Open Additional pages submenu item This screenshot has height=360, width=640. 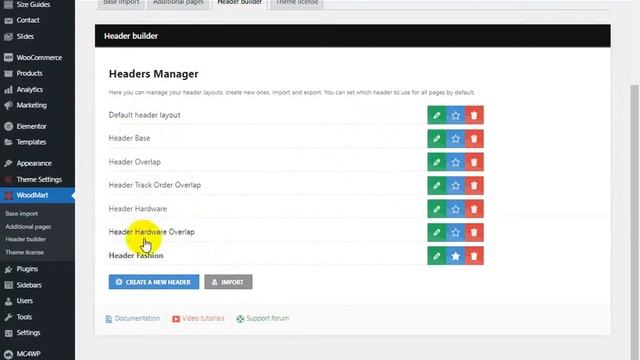(x=28, y=227)
